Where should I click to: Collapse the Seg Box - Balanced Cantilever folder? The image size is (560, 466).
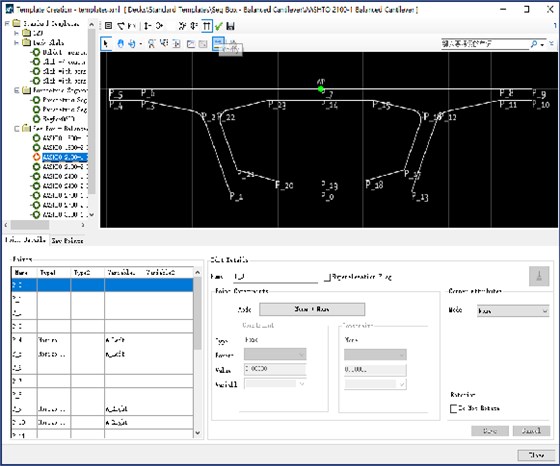tap(16, 129)
